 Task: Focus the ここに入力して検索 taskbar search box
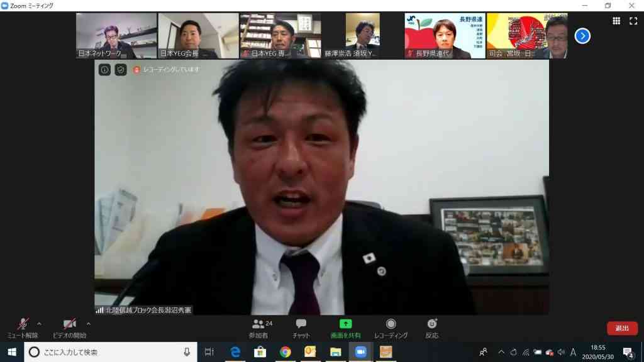tap(111, 352)
